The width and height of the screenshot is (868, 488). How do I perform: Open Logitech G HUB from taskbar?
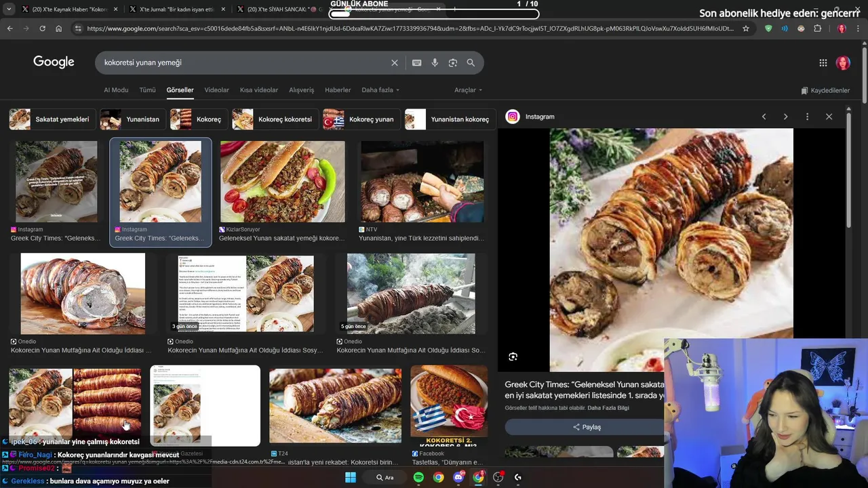coord(518,477)
